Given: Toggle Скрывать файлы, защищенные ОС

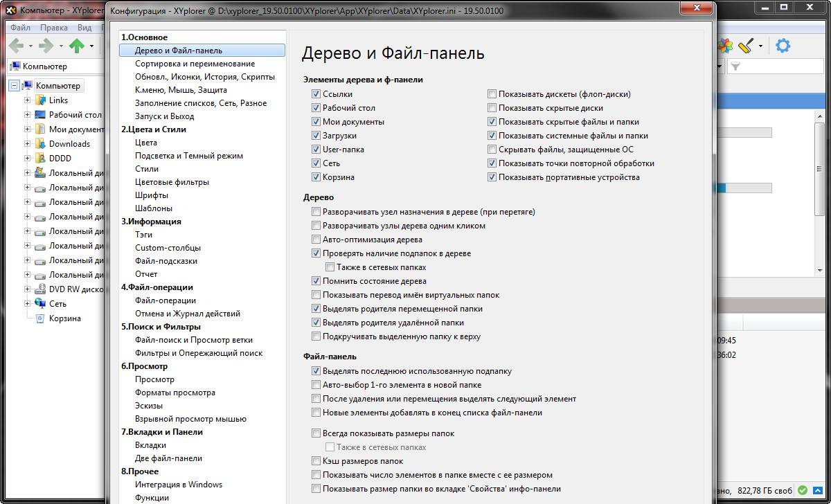Looking at the screenshot, I should pyautogui.click(x=492, y=150).
